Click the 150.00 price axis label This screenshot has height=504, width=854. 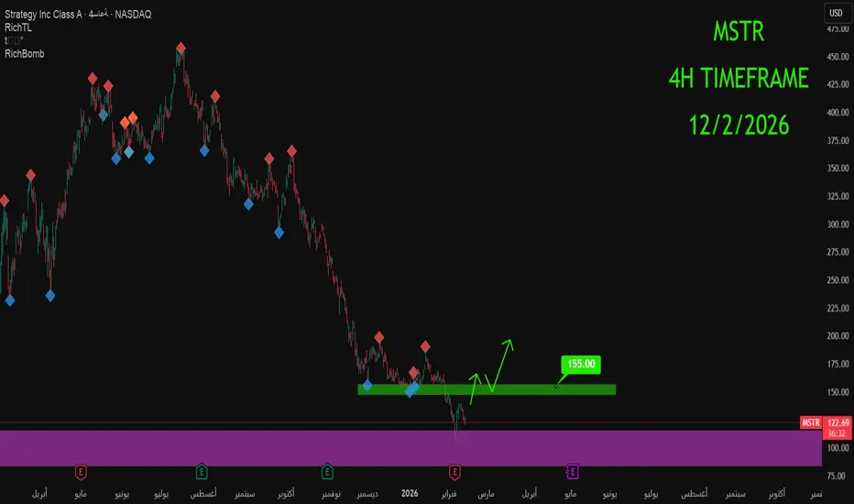(838, 392)
